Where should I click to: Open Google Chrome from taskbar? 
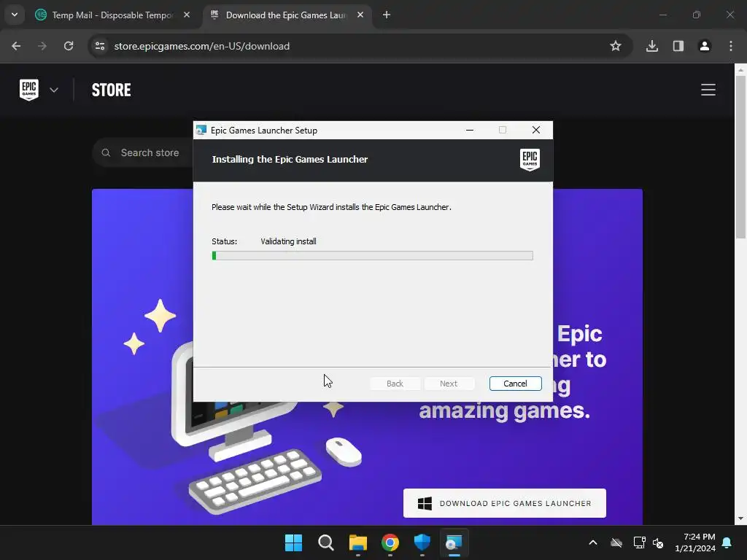click(390, 542)
